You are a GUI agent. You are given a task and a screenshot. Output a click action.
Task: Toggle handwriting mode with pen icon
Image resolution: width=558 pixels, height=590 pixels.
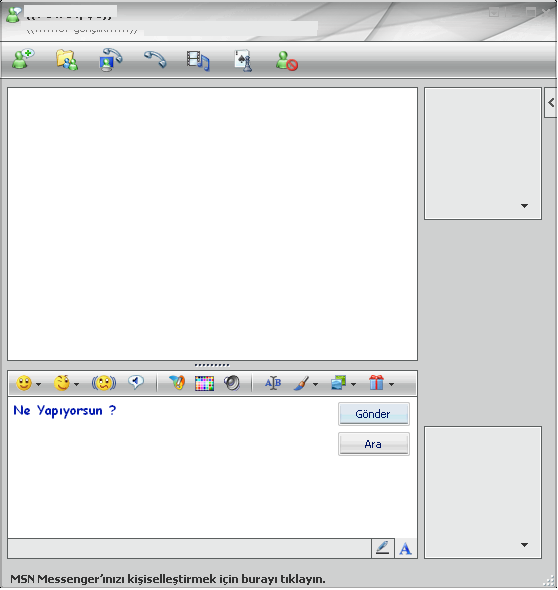point(382,548)
